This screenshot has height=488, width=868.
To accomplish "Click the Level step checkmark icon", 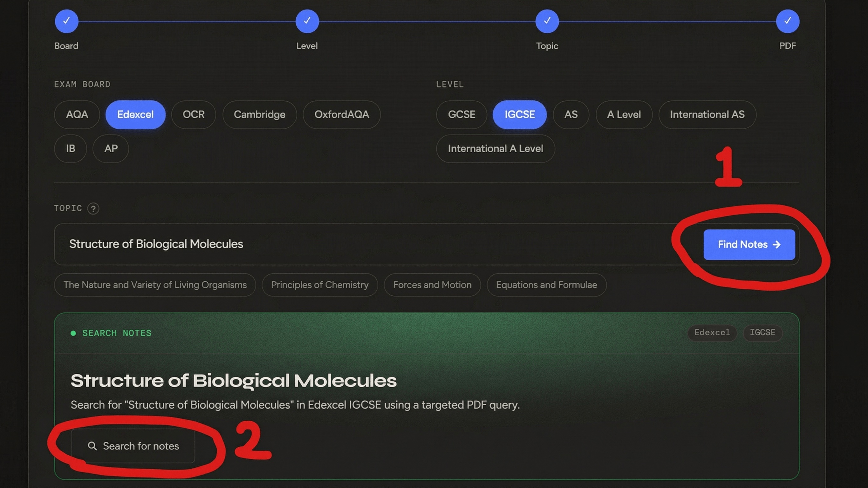I will [307, 21].
